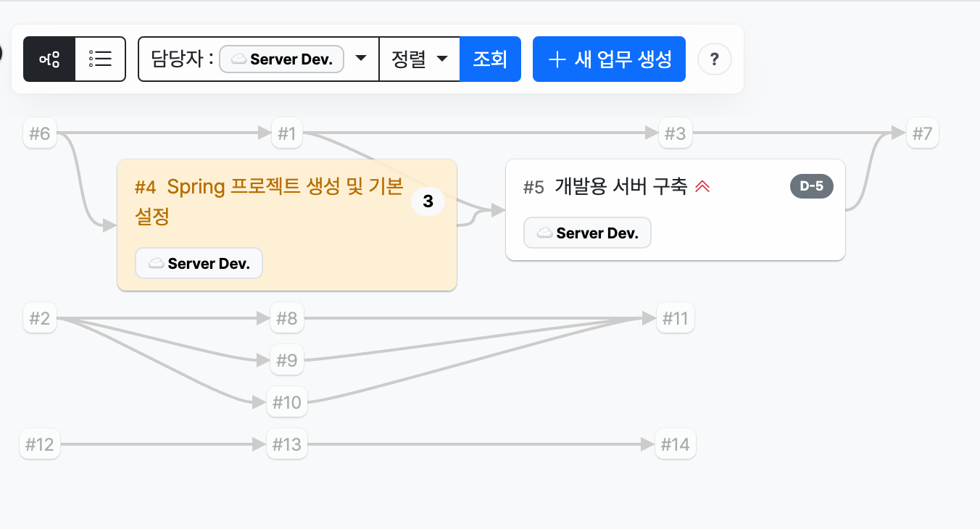Open help question mark icon
Viewport: 980px width, 529px height.
pyautogui.click(x=715, y=59)
